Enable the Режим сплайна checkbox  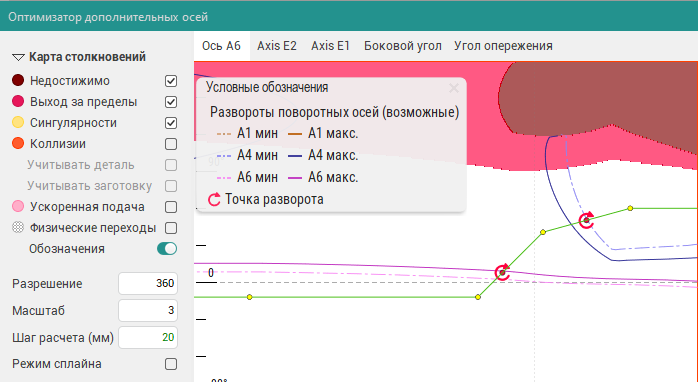[x=171, y=364]
